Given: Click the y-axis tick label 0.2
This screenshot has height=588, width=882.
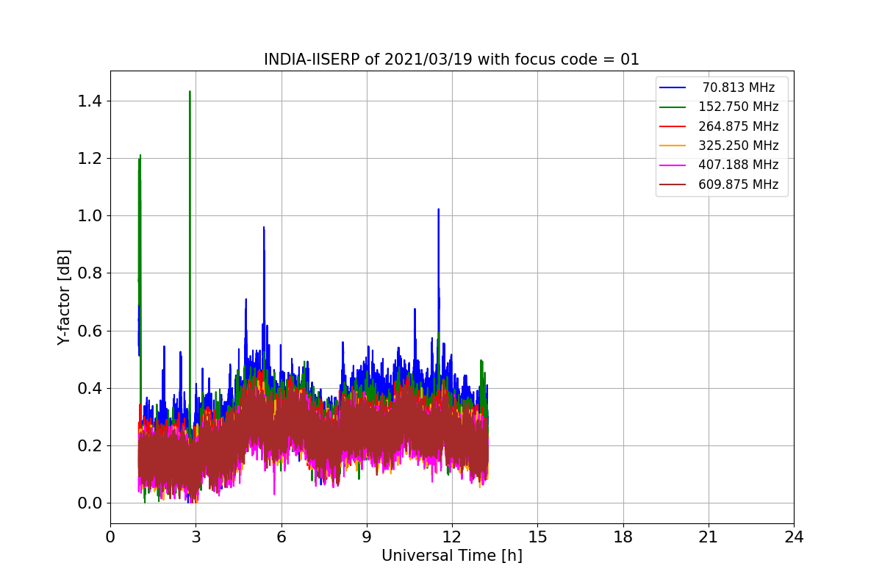Looking at the screenshot, I should click(90, 446).
